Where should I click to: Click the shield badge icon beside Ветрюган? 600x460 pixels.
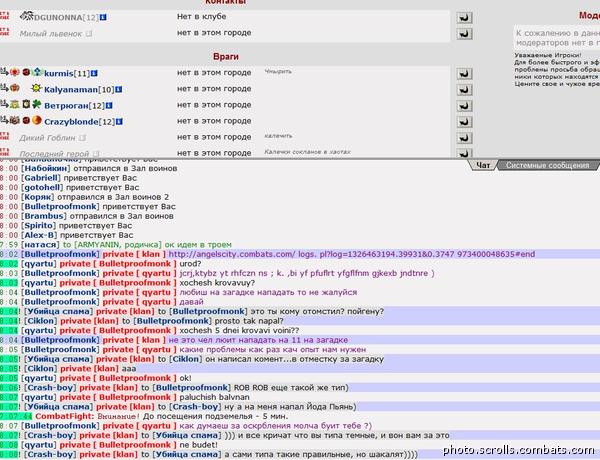click(26, 104)
